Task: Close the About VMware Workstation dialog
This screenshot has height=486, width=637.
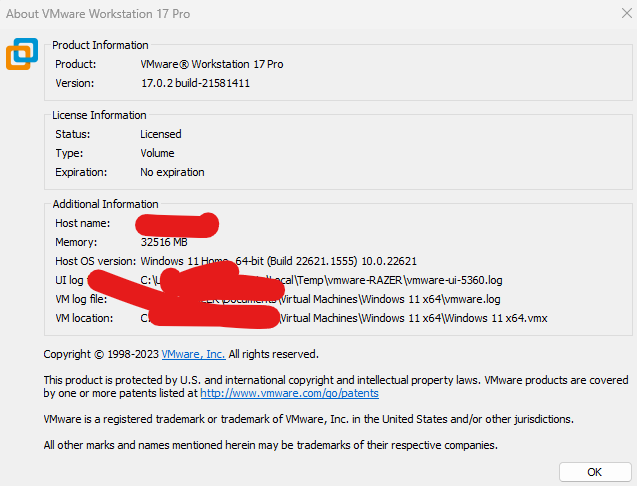Action: [x=627, y=13]
